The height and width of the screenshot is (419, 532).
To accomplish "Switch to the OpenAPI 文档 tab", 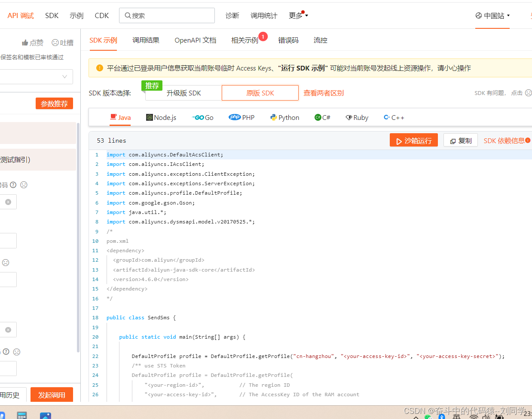I will 195,40.
